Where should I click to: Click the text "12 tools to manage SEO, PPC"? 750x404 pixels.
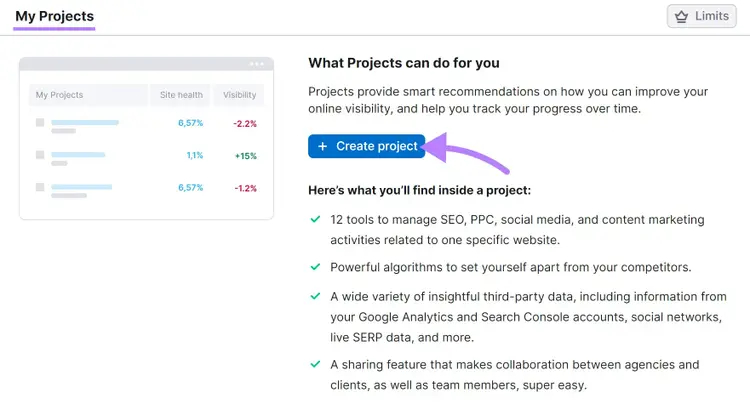(413, 220)
